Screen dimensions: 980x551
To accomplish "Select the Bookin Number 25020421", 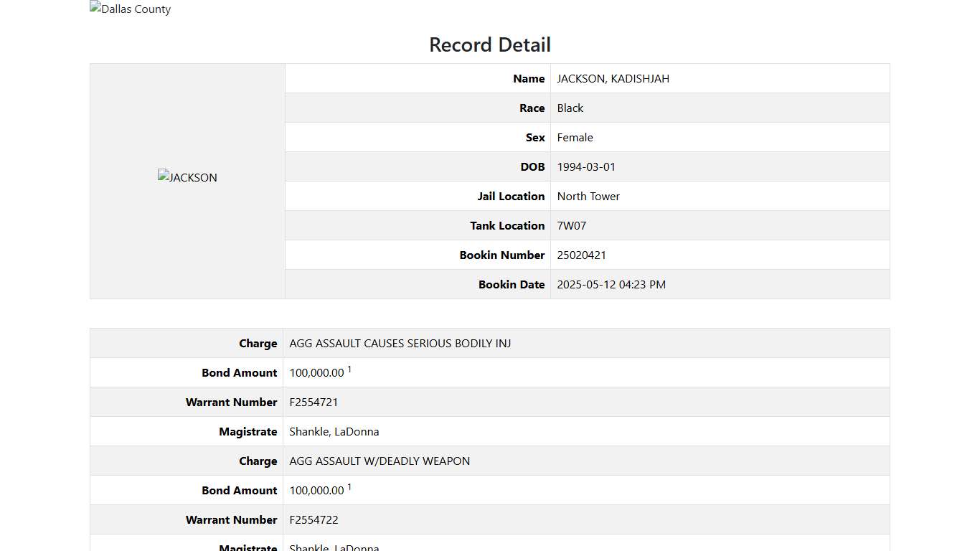I will [581, 255].
